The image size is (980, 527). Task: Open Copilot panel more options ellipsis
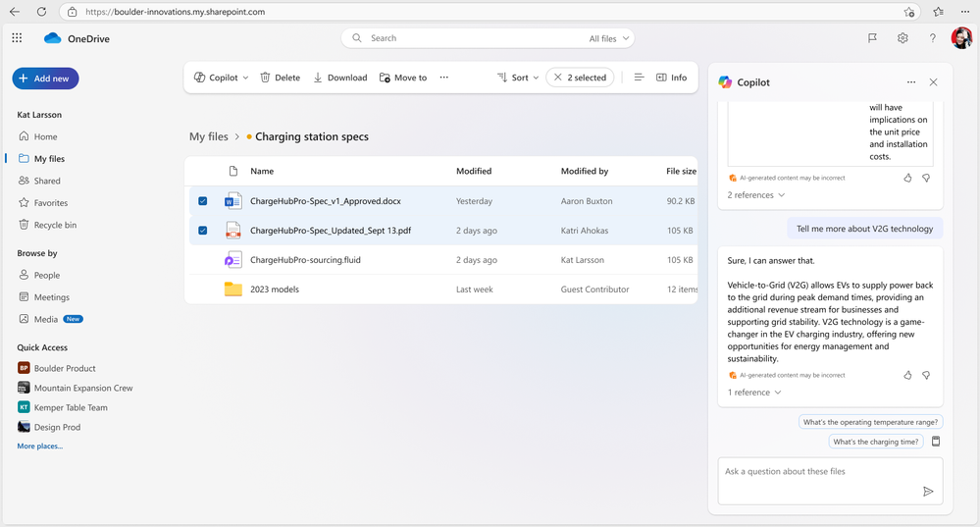(911, 81)
